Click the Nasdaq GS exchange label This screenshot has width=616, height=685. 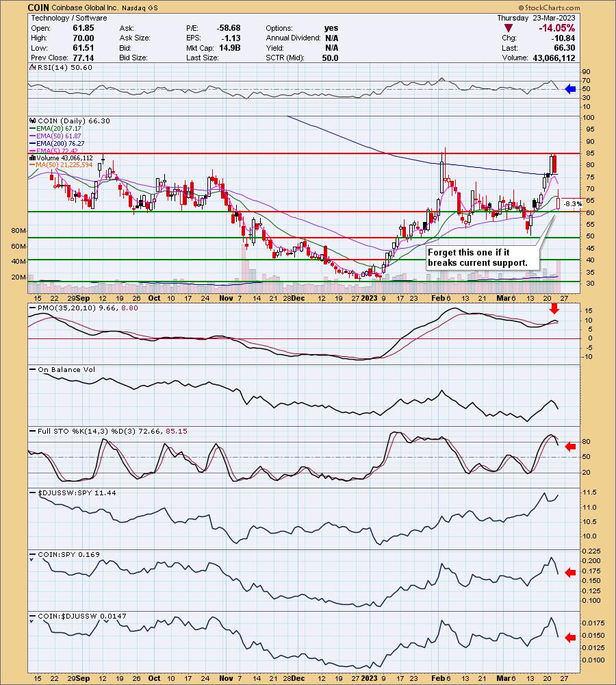pos(141,8)
